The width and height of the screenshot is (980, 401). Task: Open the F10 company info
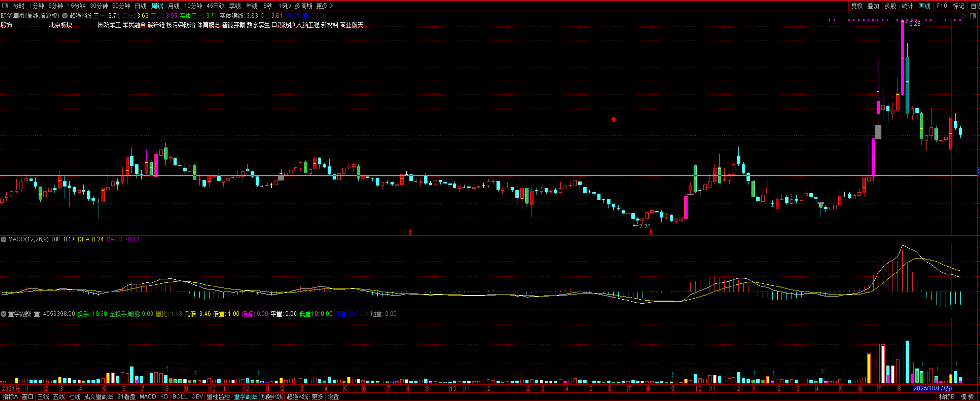tap(942, 6)
